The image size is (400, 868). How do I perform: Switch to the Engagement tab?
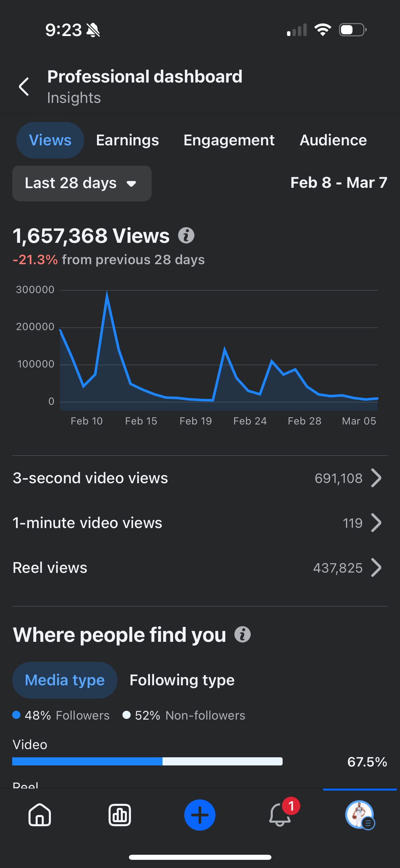(229, 140)
